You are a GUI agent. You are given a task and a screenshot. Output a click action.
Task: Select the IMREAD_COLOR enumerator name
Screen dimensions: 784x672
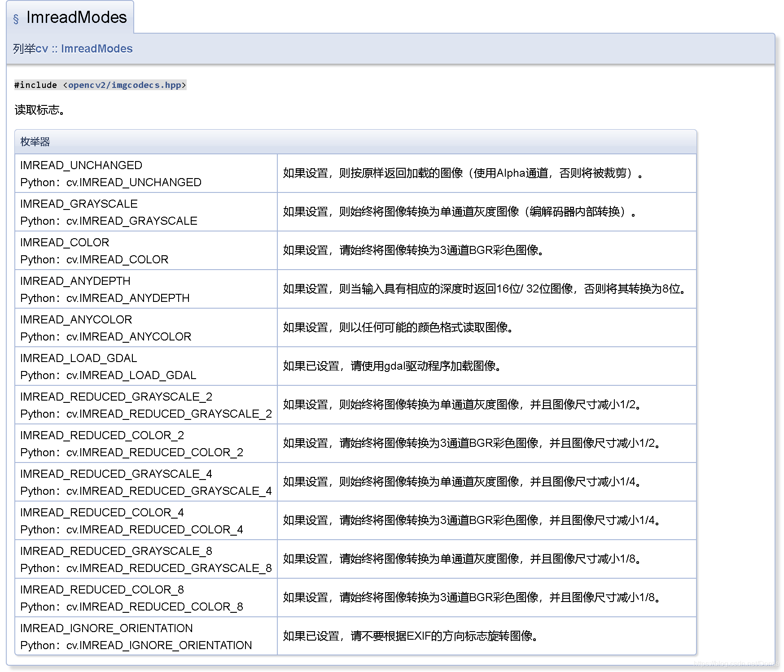pyautogui.click(x=65, y=242)
